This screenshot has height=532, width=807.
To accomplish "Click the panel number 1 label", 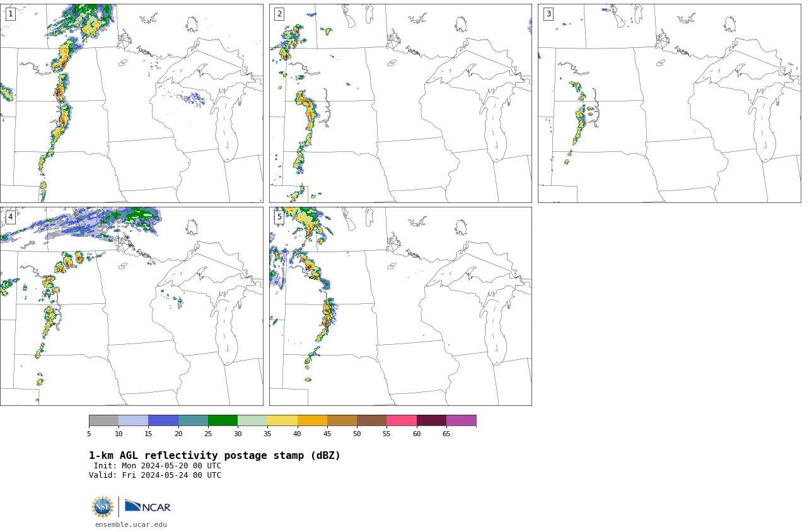I will 11,14.
